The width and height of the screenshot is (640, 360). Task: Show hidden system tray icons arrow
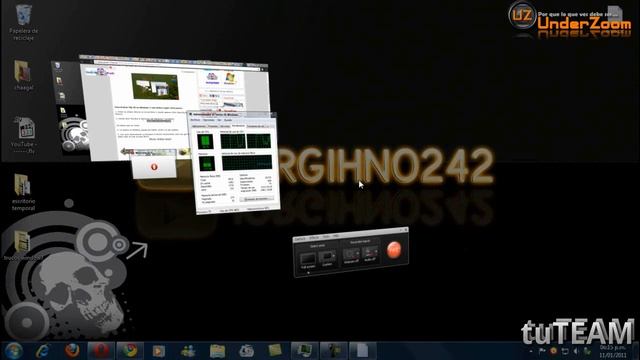pyautogui.click(x=531, y=351)
